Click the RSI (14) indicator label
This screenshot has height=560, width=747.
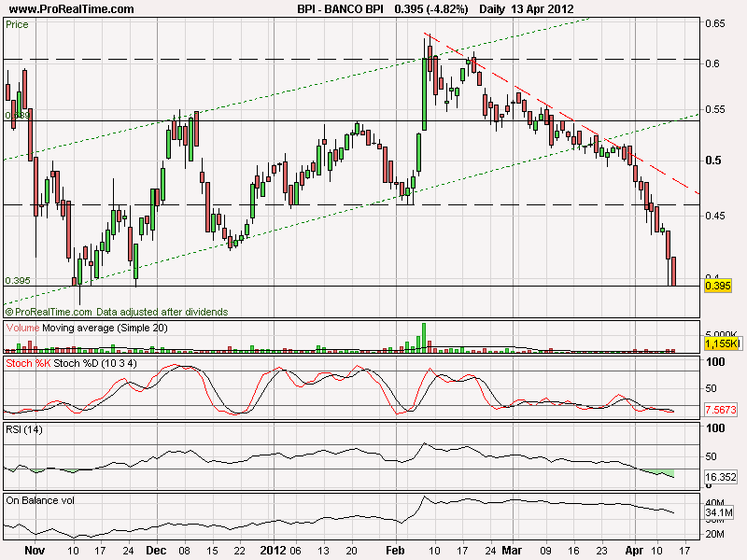pyautogui.click(x=24, y=429)
